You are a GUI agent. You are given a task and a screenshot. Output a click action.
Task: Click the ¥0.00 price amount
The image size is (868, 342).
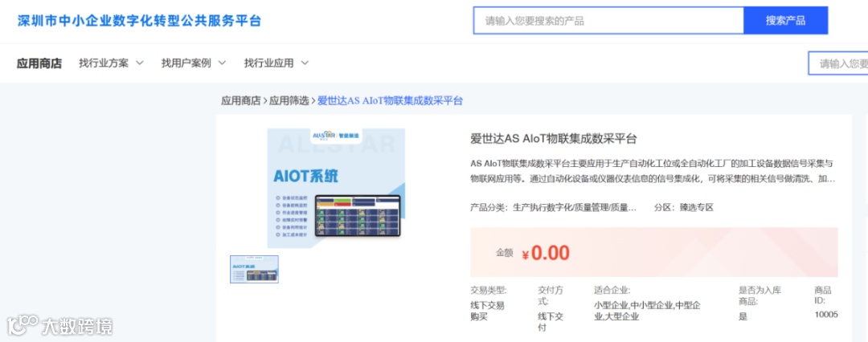tap(546, 253)
